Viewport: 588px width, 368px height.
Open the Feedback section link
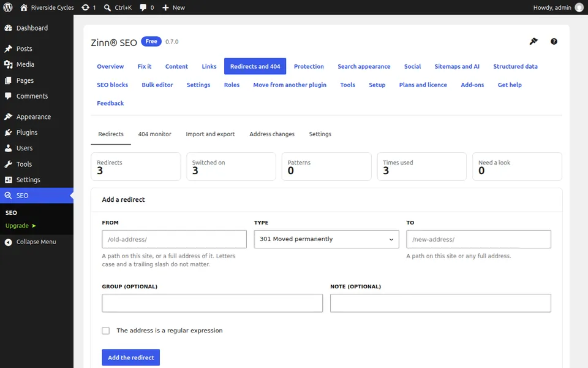pyautogui.click(x=110, y=103)
